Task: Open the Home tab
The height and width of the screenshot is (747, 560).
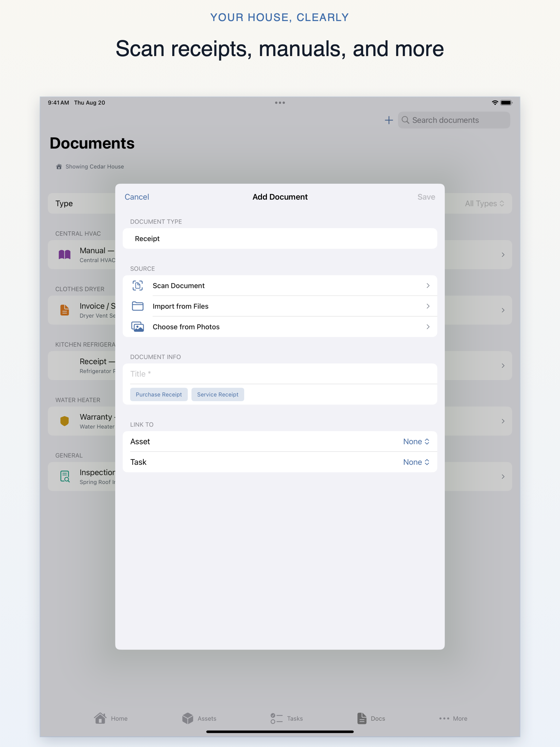Action: [x=111, y=718]
